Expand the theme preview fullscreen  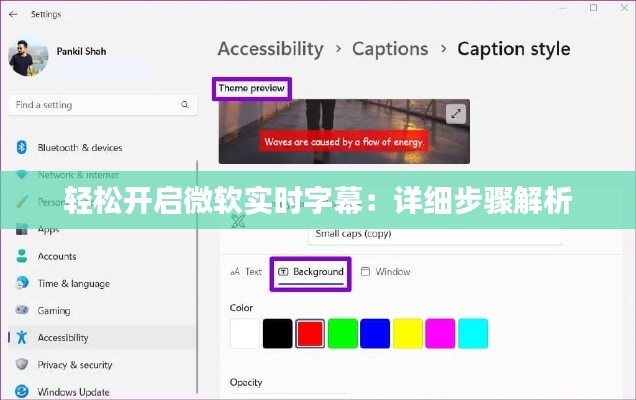point(456,114)
